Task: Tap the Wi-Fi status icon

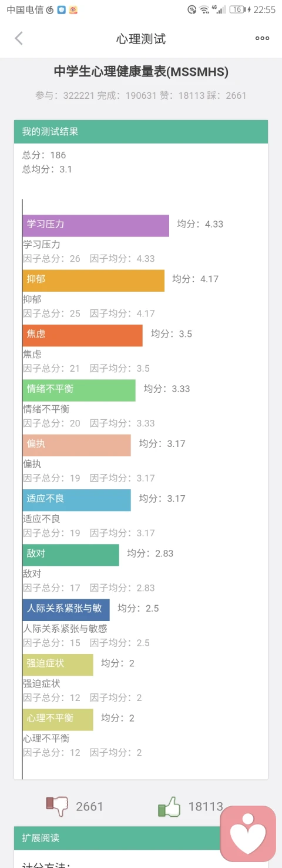Action: click(204, 9)
